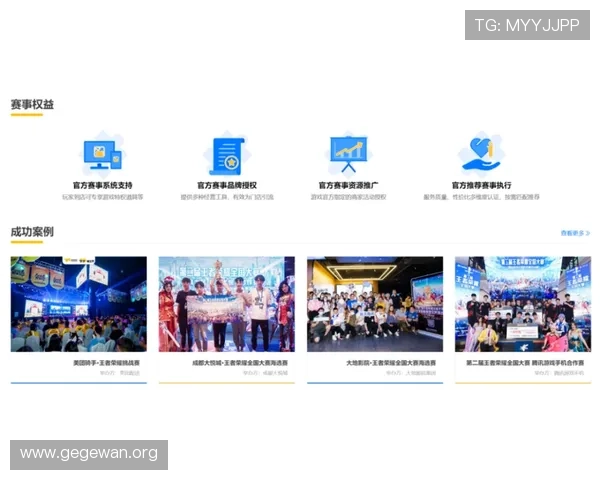Click the 赛事权益 section heading
The width and height of the screenshot is (600, 480).
[x=32, y=104]
